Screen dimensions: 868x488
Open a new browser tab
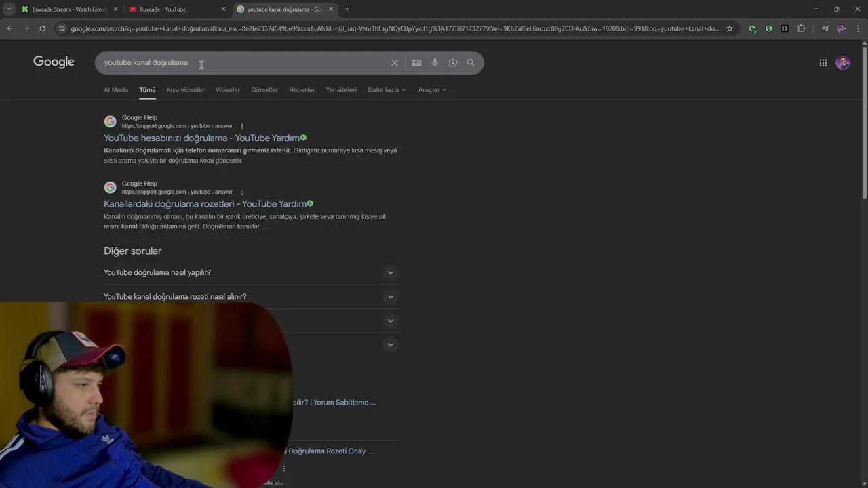347,9
